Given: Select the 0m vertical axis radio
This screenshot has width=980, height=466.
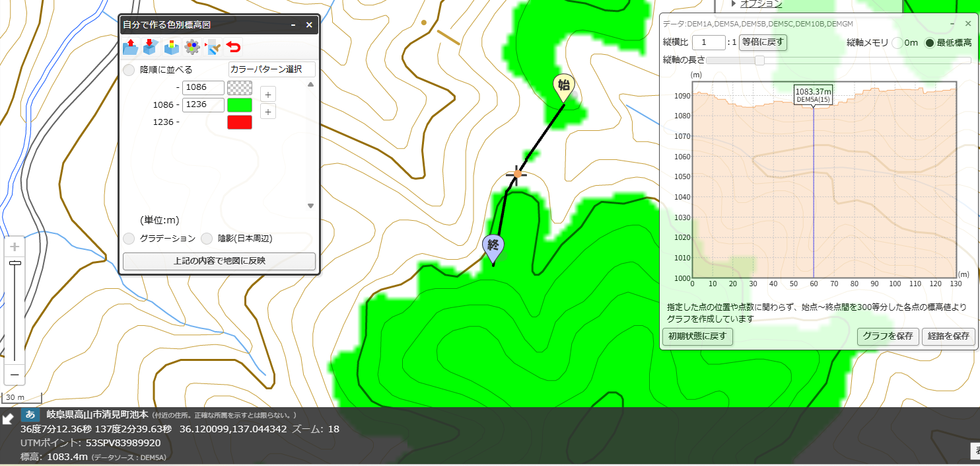Looking at the screenshot, I should (897, 43).
